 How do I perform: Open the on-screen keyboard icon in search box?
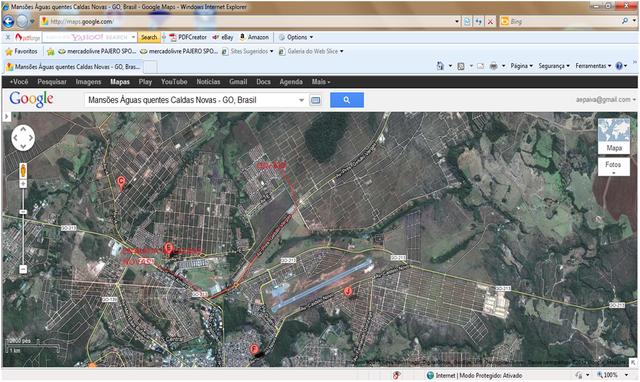315,100
